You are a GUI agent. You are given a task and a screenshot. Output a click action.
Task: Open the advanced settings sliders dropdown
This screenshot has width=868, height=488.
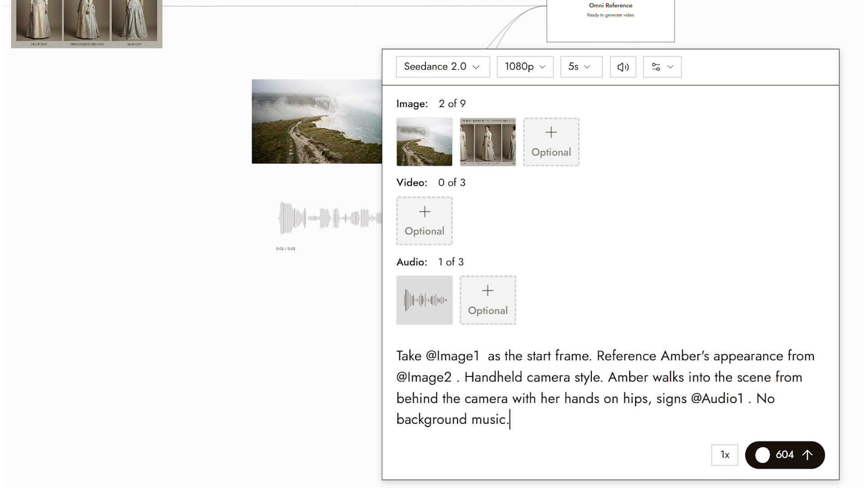[x=662, y=67]
